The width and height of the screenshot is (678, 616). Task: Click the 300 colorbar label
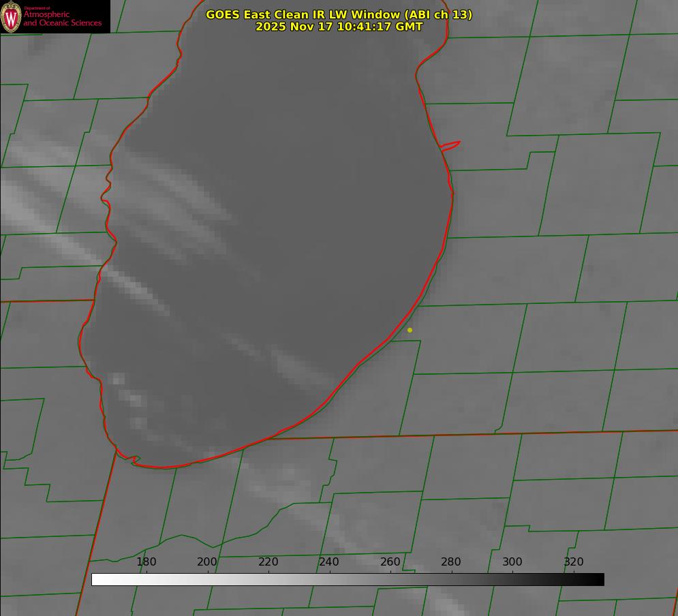point(512,561)
